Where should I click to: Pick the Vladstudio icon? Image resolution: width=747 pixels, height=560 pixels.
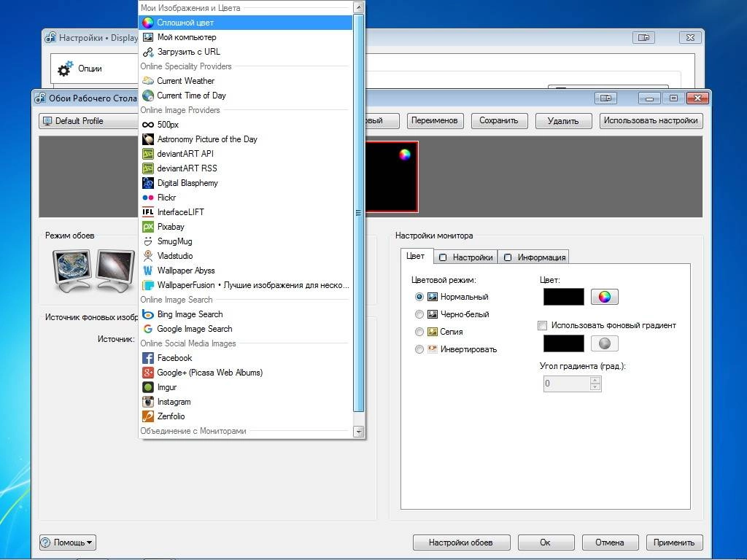[x=148, y=256]
